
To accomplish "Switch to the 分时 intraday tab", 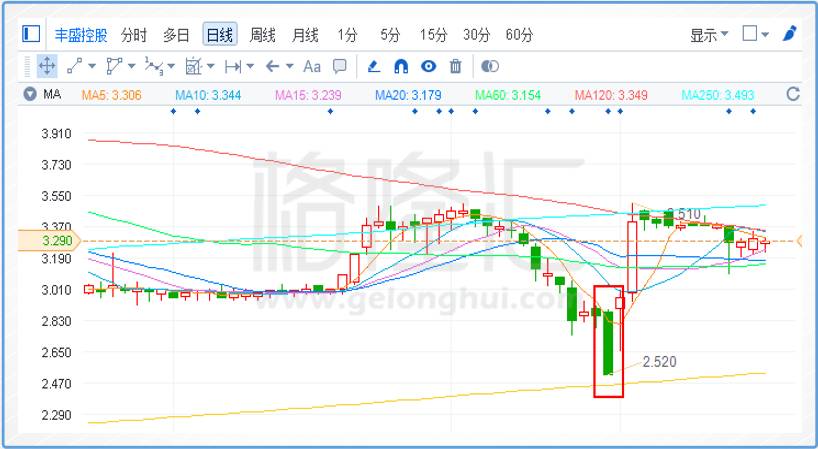I will point(134,35).
